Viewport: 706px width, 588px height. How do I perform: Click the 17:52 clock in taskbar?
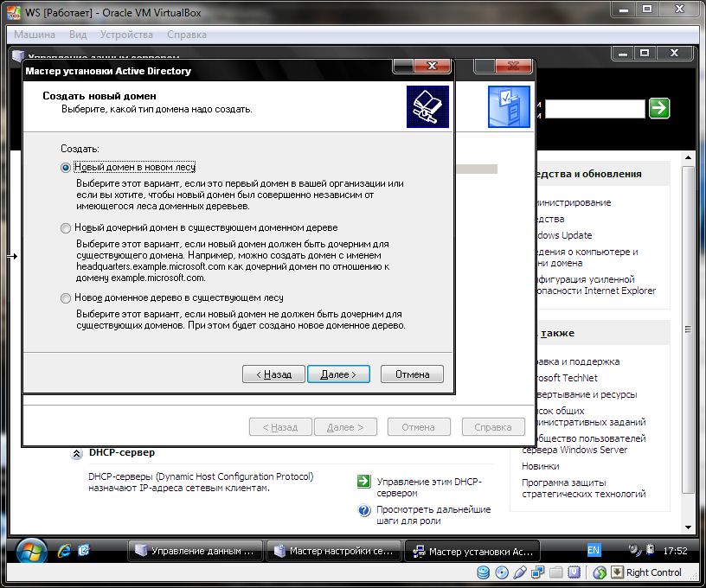(675, 550)
